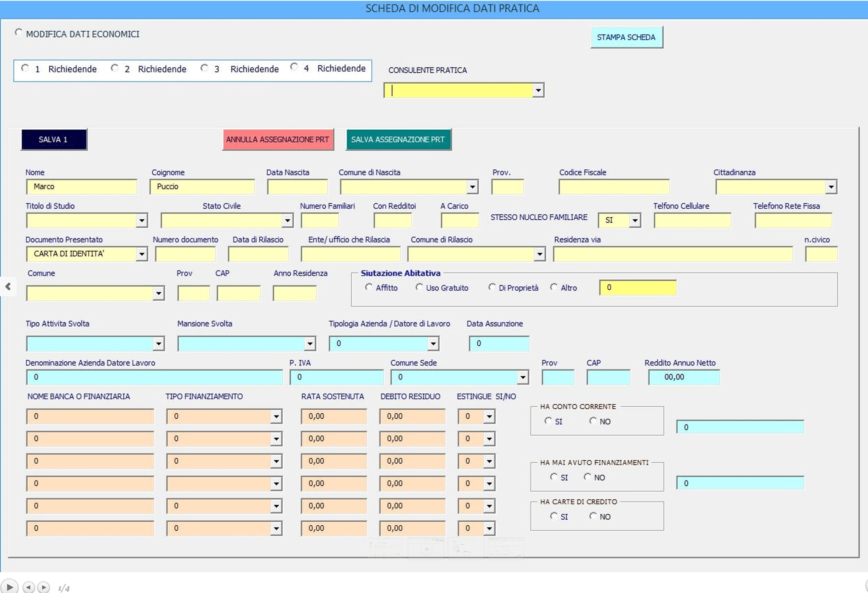Click the STAMPA SCHEDA button
The image size is (868, 593).
626,37
